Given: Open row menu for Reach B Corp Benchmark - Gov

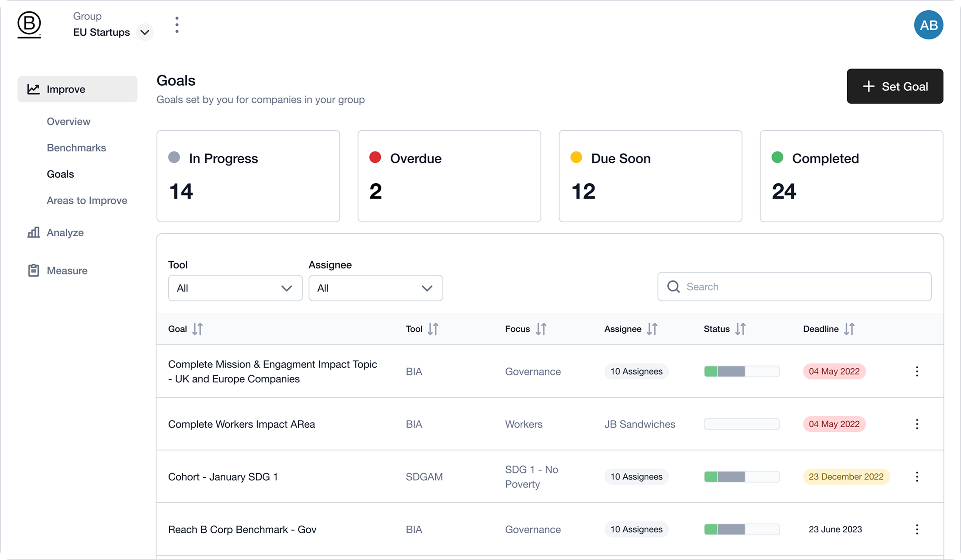Looking at the screenshot, I should point(917,529).
